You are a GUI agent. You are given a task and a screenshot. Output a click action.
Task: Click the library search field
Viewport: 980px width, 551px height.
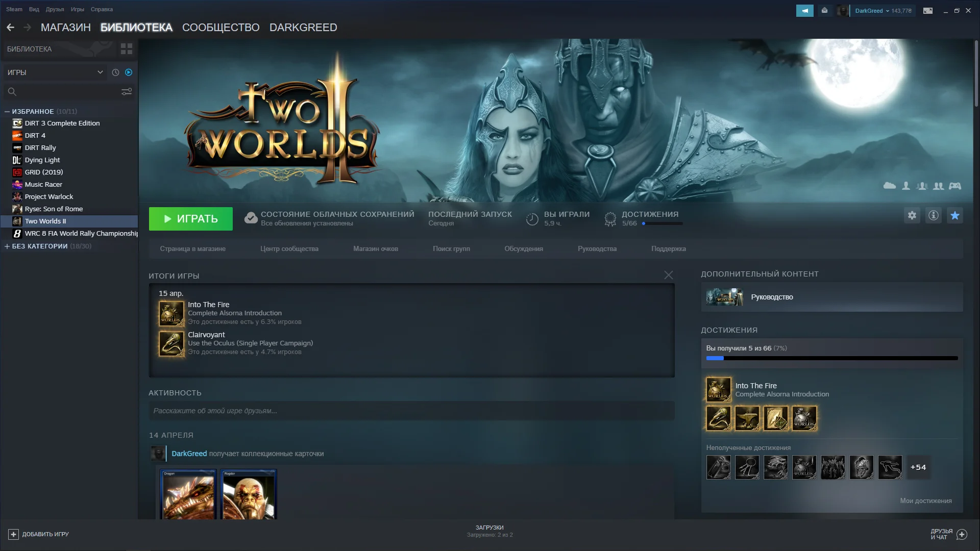click(x=61, y=92)
